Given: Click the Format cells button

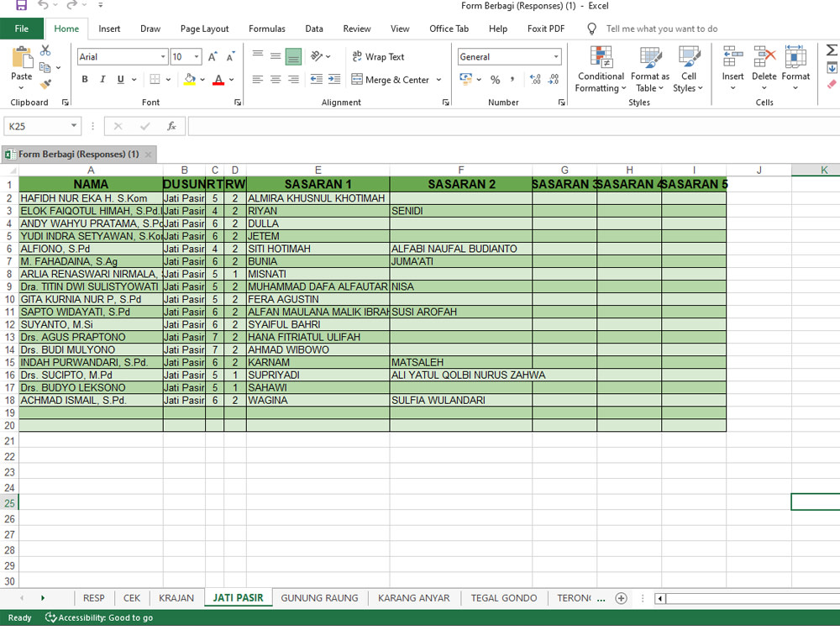Looking at the screenshot, I should pyautogui.click(x=795, y=68).
